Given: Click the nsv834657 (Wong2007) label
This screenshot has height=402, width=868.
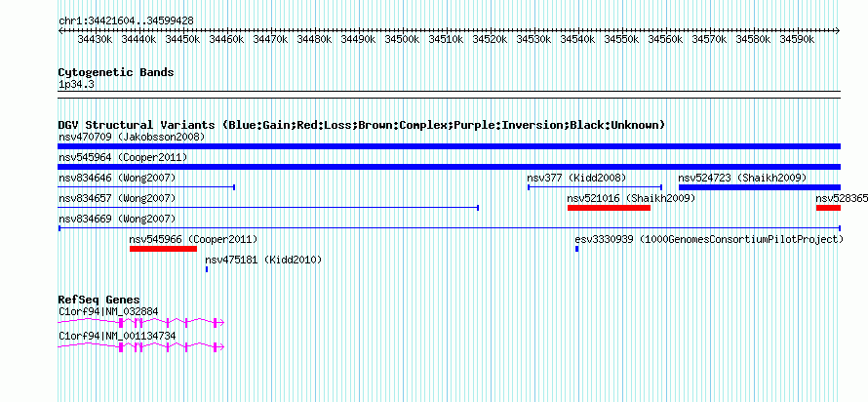Looking at the screenshot, I should tap(117, 198).
